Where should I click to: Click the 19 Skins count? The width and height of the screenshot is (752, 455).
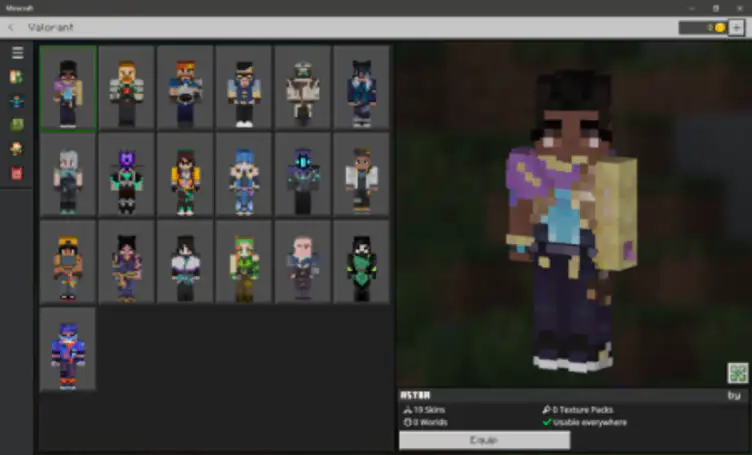coord(429,409)
